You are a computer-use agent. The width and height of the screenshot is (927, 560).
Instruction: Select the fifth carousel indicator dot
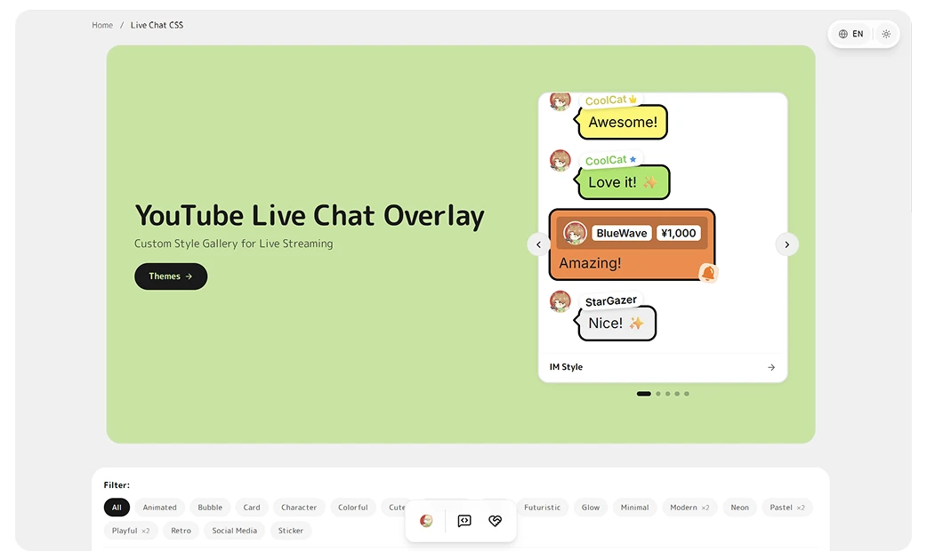[687, 394]
